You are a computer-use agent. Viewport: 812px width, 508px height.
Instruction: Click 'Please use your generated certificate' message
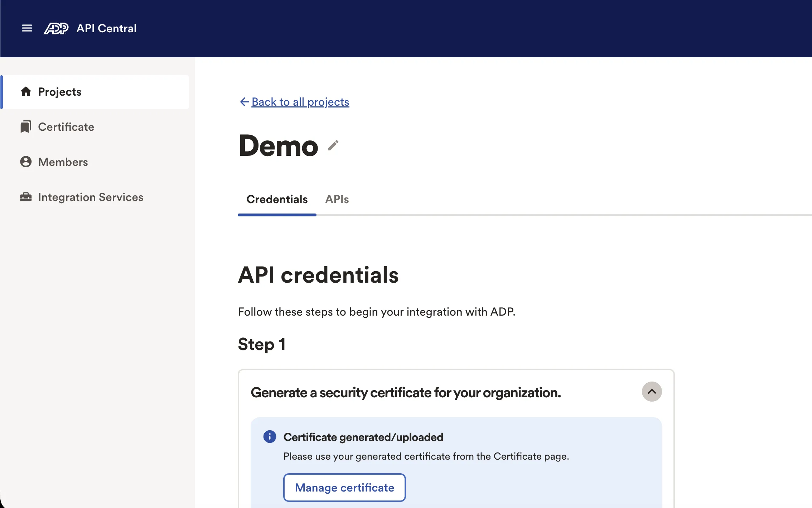pos(426,456)
